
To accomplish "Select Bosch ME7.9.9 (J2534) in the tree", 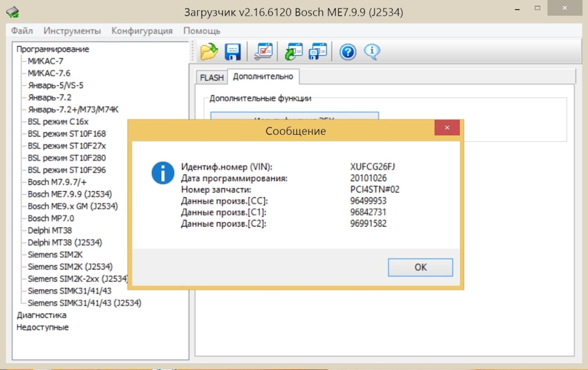I will tap(70, 194).
